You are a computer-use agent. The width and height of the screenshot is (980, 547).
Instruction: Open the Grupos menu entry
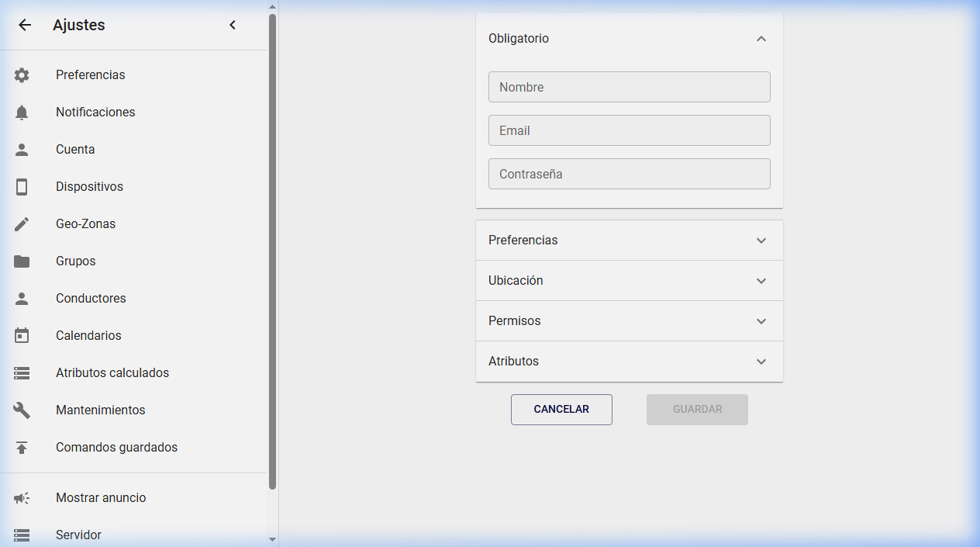(133, 261)
